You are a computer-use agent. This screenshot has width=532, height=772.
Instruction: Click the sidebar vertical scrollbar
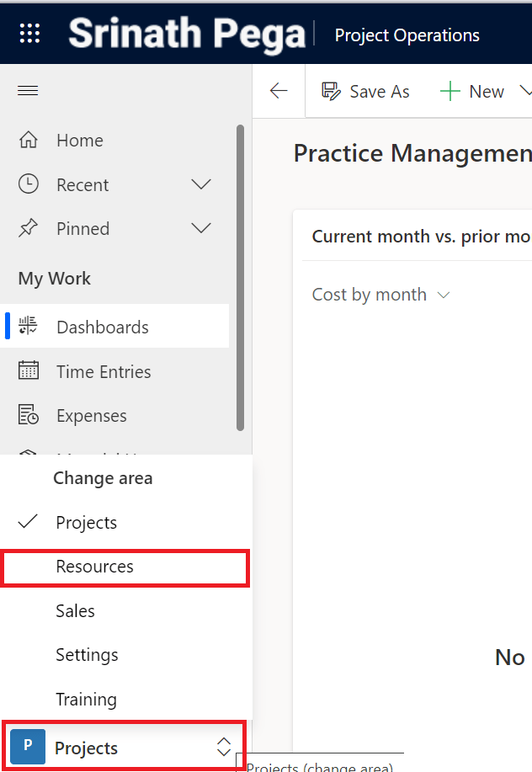click(x=241, y=278)
